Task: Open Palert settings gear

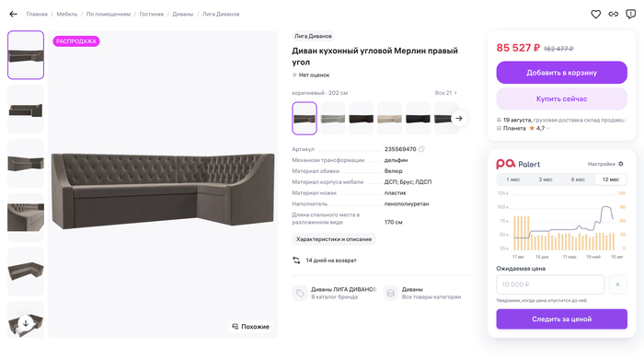Action: tap(621, 164)
